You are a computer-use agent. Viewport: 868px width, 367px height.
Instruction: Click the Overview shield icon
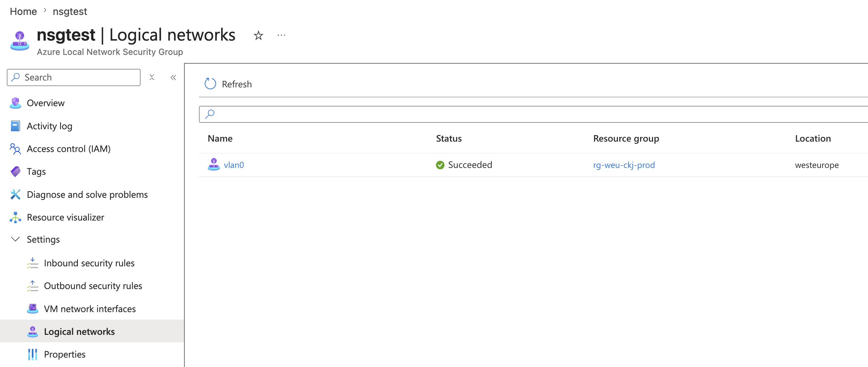(x=16, y=103)
